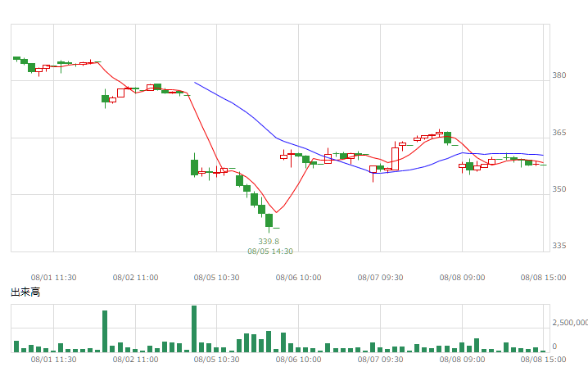The image size is (588, 367).
Task: Click price chart date 08/02 11:00
Action: pyautogui.click(x=135, y=278)
